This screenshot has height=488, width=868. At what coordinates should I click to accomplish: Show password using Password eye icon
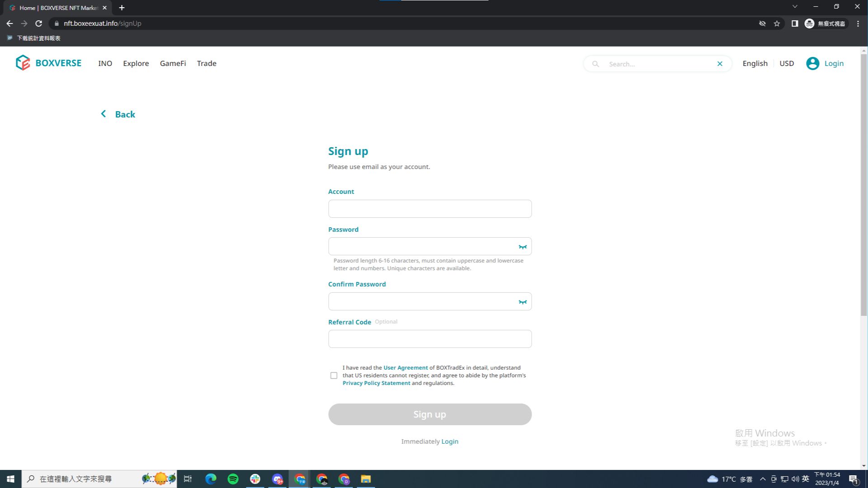point(523,247)
